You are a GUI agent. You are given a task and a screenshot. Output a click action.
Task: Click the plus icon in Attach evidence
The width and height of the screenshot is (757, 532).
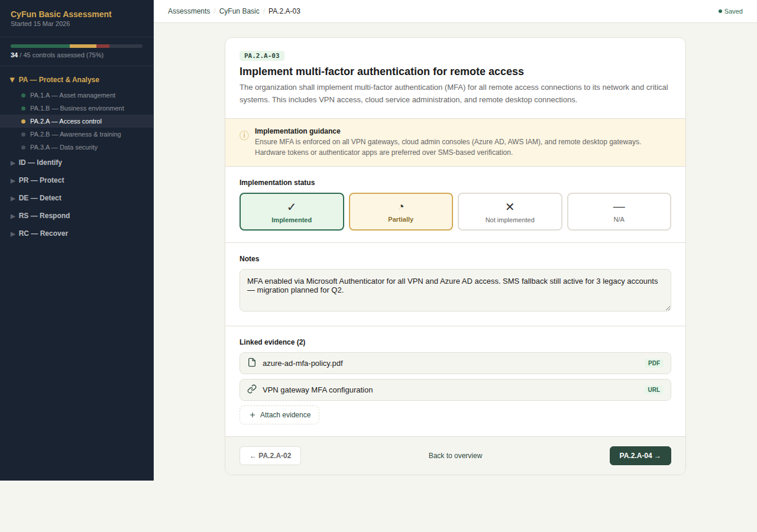253,415
